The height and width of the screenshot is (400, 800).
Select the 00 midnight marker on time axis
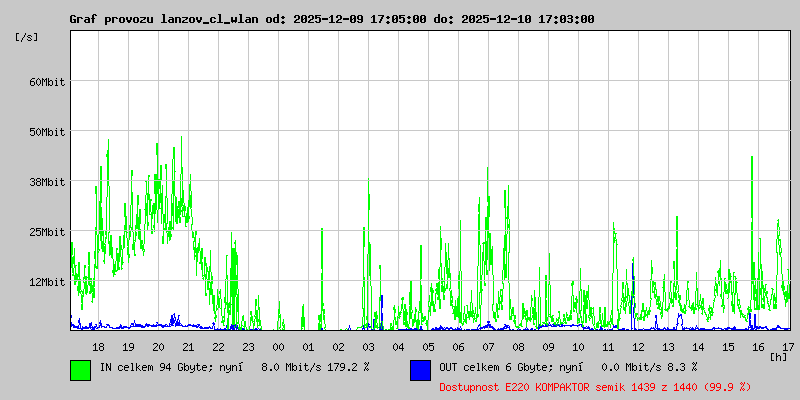tap(278, 346)
